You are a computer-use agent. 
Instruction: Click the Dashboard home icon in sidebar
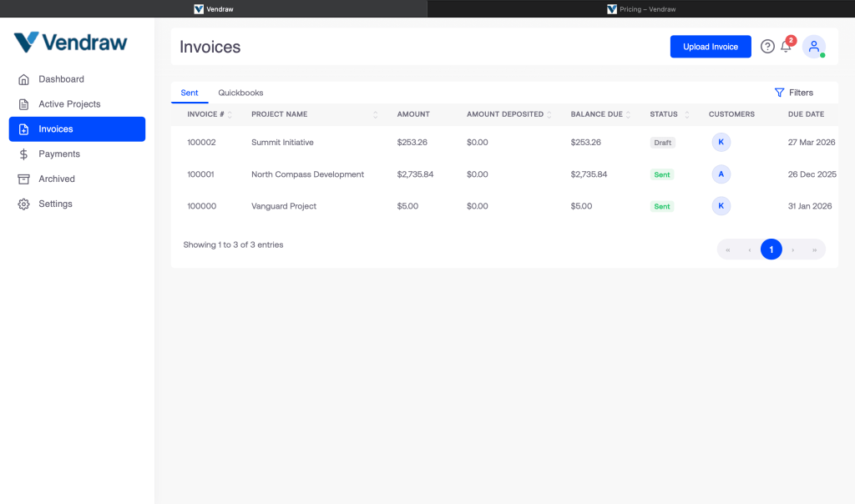[x=23, y=79]
